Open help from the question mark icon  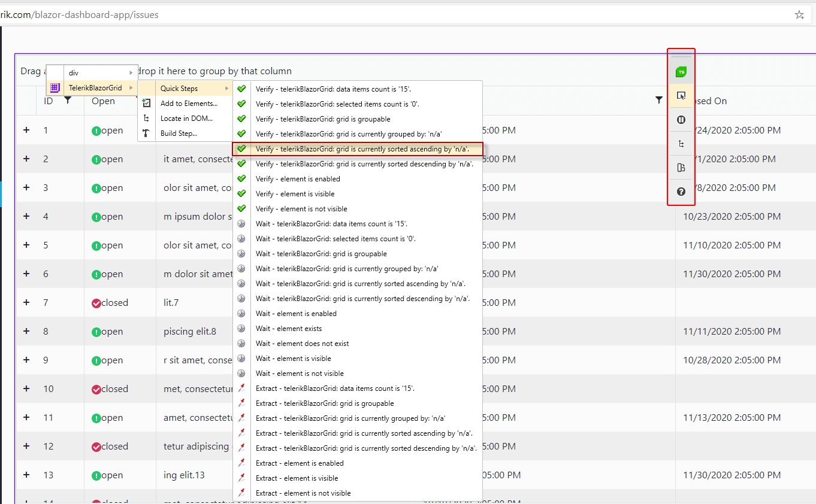pyautogui.click(x=681, y=192)
